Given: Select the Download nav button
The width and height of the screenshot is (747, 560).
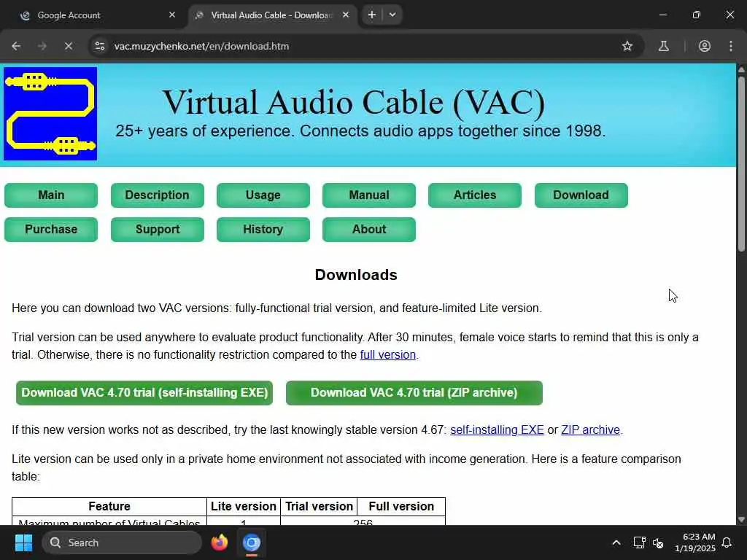Looking at the screenshot, I should [581, 195].
